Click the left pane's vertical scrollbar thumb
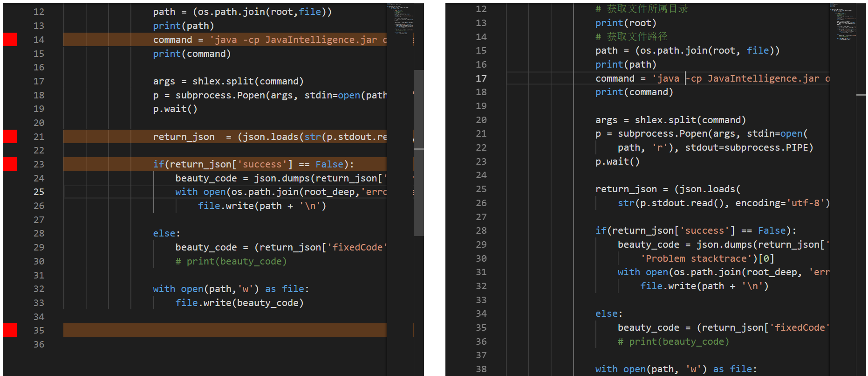 (419, 153)
